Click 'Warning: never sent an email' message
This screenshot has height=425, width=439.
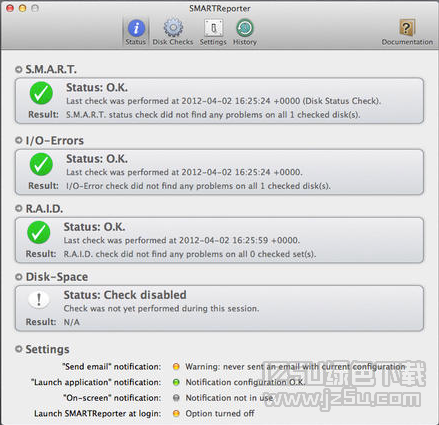295,367
